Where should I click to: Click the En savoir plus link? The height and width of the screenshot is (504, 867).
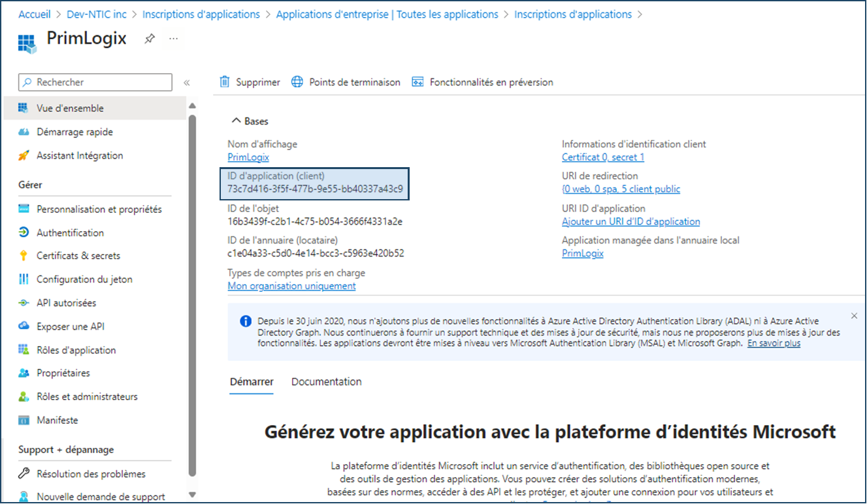[x=774, y=343]
